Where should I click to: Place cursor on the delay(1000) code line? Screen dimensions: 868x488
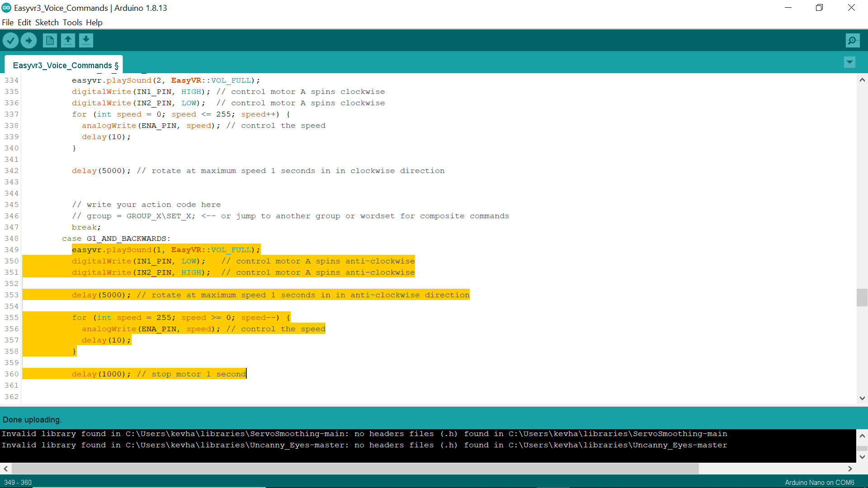point(158,374)
